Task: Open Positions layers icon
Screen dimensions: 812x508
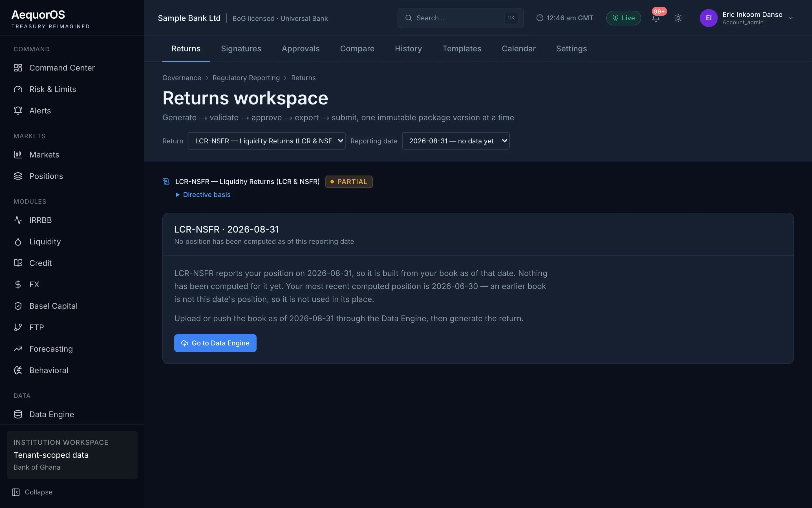Action: 18,176
